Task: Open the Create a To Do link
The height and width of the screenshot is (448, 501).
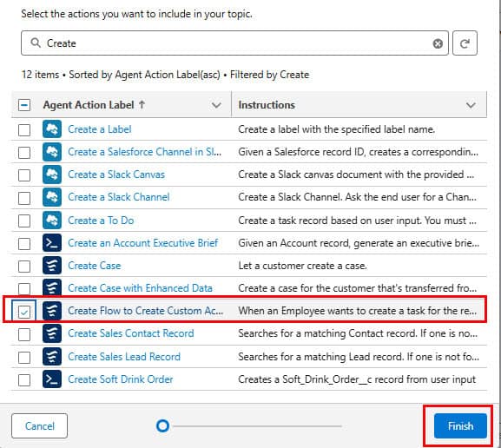Action: [101, 221]
